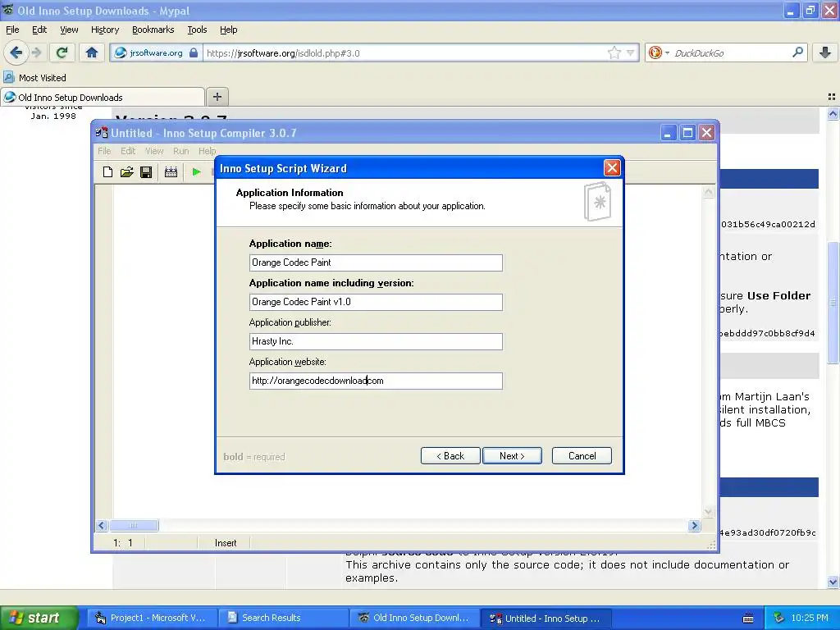
Task: Click the browser forward arrow
Action: (36, 52)
